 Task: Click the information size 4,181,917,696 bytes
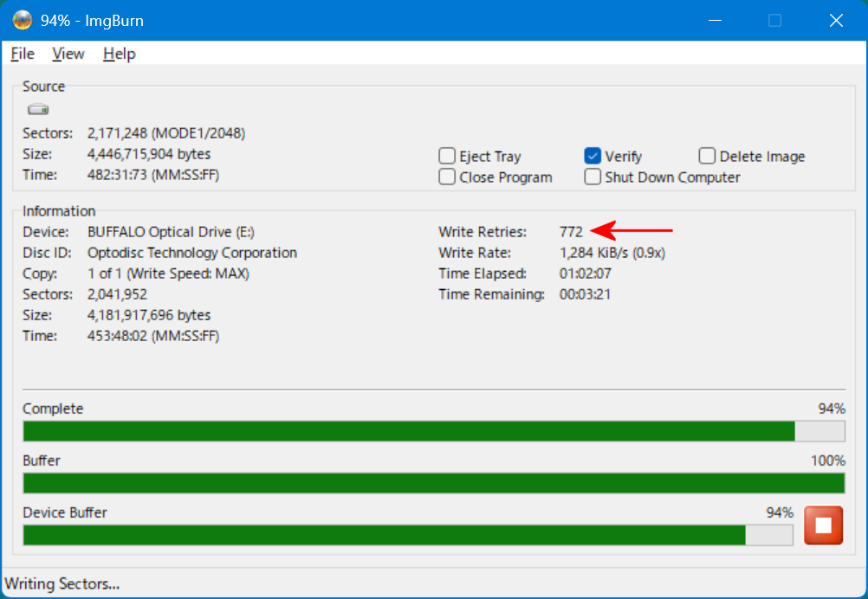click(x=149, y=315)
